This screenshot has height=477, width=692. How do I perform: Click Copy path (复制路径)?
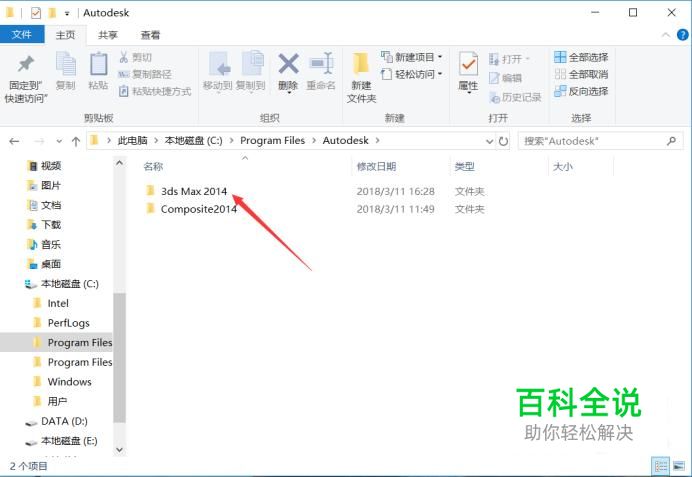145,74
